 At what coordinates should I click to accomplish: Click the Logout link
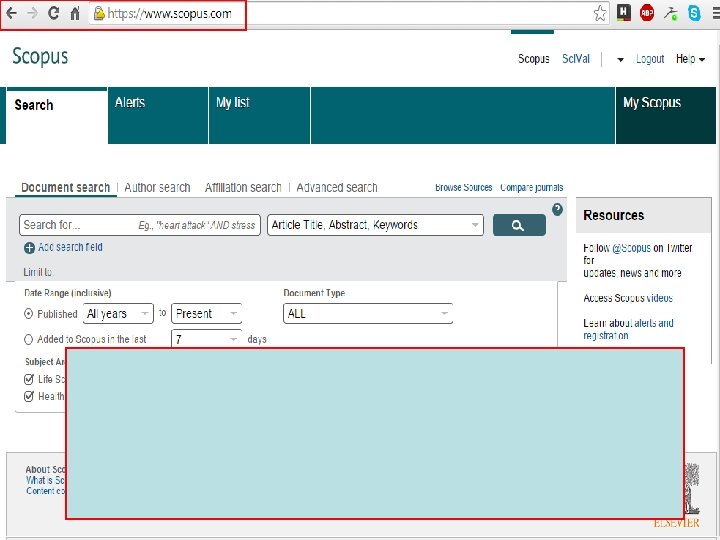[650, 59]
